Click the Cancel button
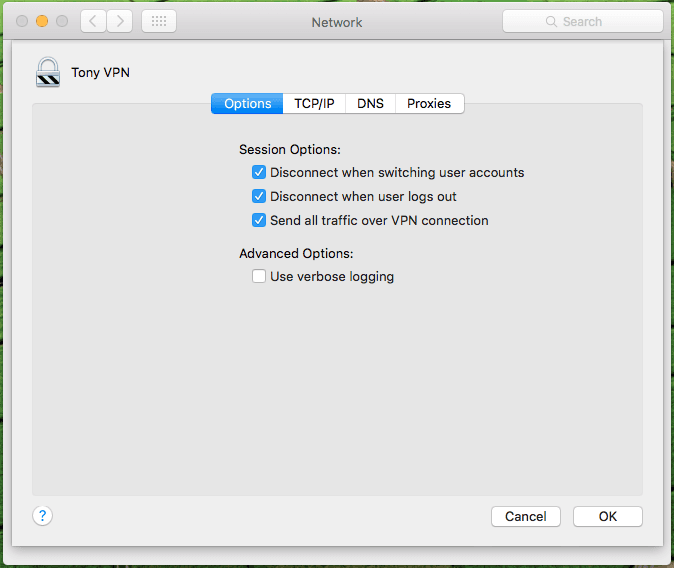This screenshot has width=674, height=568. click(526, 516)
